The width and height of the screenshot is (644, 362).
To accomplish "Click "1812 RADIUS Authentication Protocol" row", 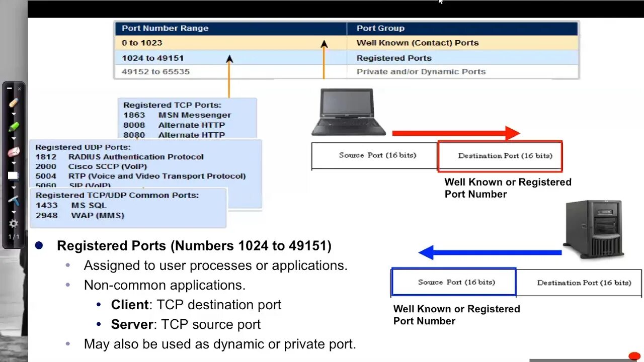I will tap(119, 157).
